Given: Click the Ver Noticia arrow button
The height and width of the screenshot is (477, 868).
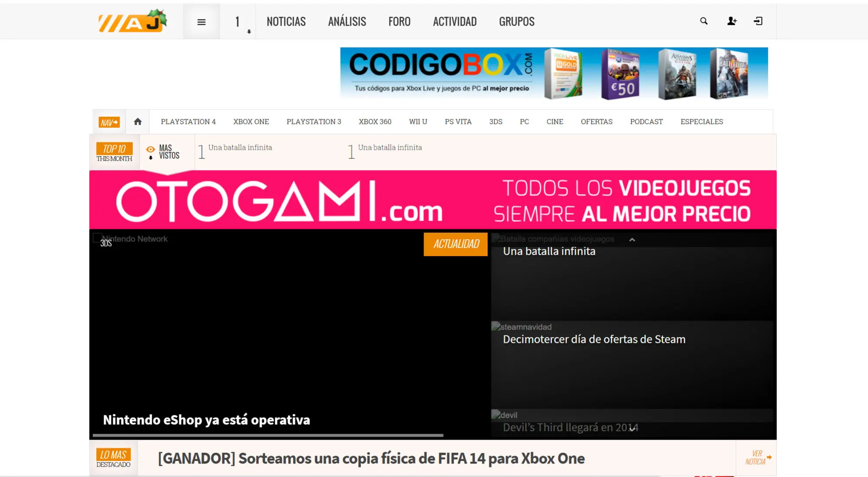Looking at the screenshot, I should (x=758, y=457).
